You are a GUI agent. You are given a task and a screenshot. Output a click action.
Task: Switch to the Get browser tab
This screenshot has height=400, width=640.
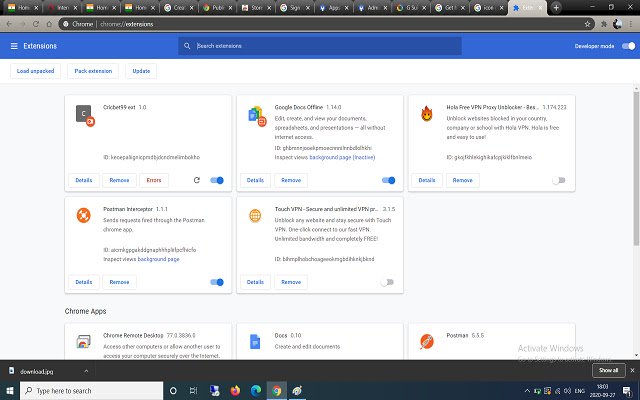pos(450,8)
